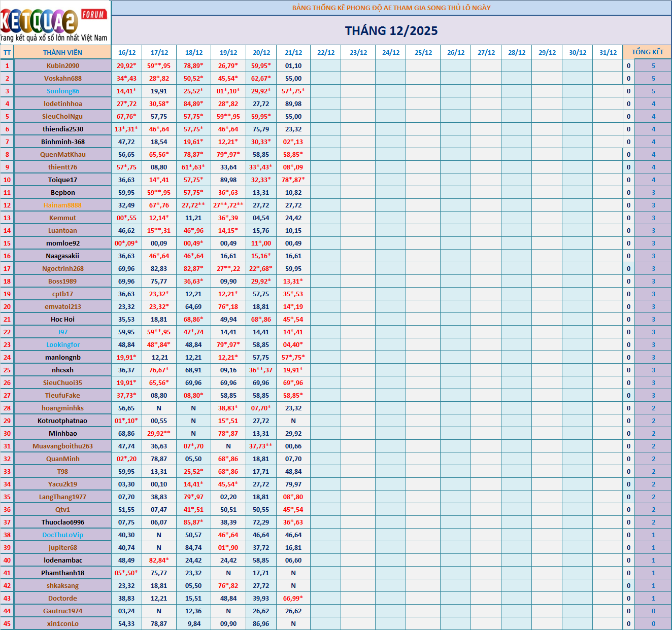
Task: Click Doctorde's 21/12 cell showing 66,99*
Action: tap(293, 598)
